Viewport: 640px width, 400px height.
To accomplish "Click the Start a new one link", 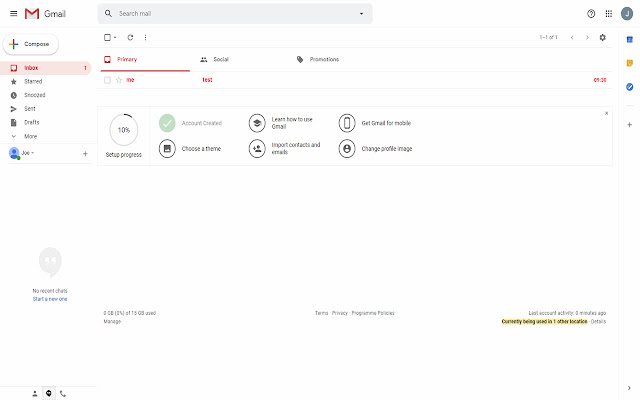I will pos(49,299).
